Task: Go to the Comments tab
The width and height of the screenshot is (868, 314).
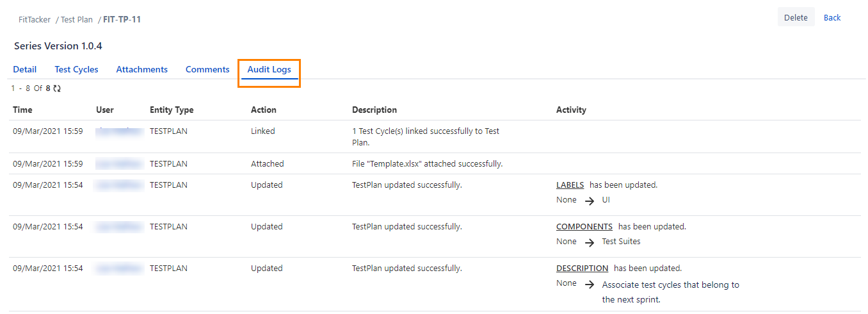Action: pos(207,69)
